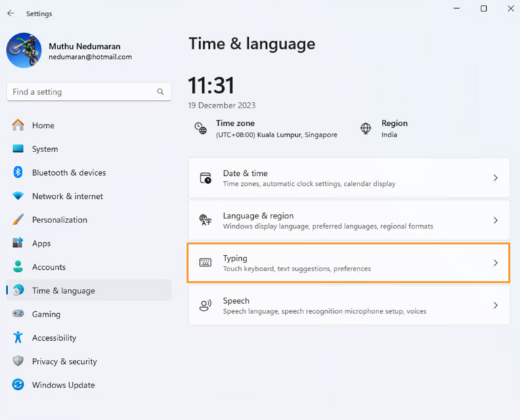Click the Time zone clock globe icon
The image size is (520, 420).
200,128
